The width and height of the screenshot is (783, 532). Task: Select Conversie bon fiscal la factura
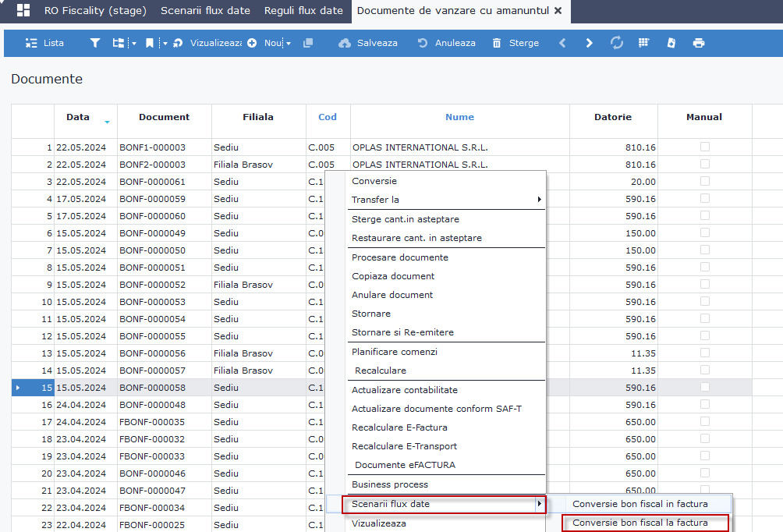(x=640, y=523)
